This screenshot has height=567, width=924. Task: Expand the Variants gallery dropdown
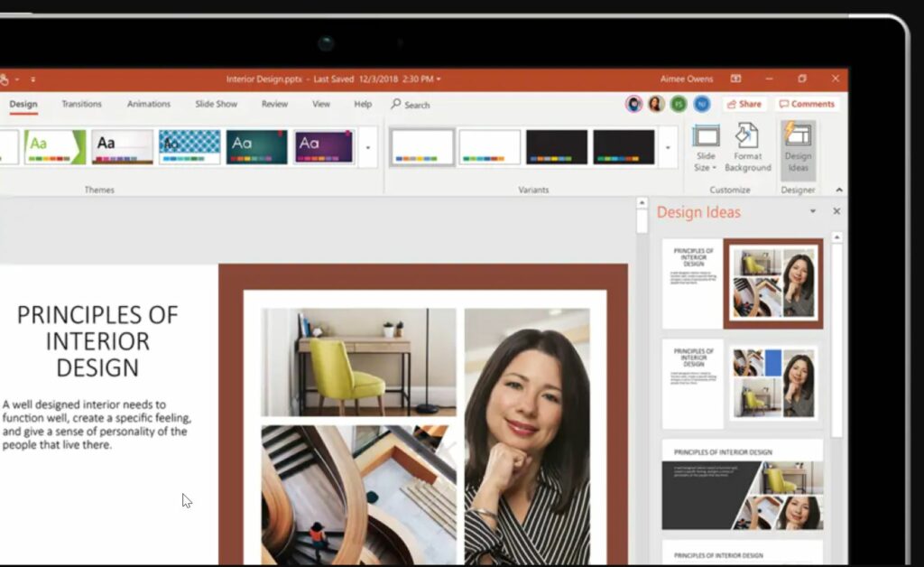pos(668,148)
